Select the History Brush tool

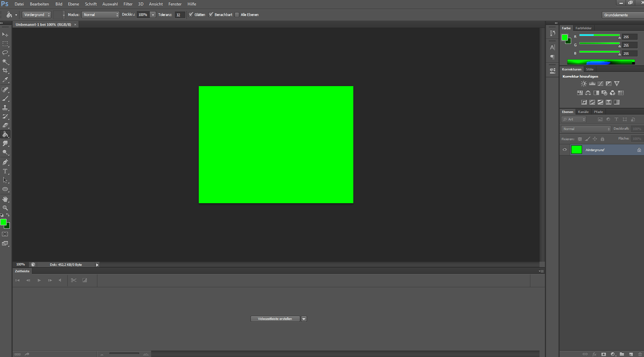pyautogui.click(x=5, y=116)
